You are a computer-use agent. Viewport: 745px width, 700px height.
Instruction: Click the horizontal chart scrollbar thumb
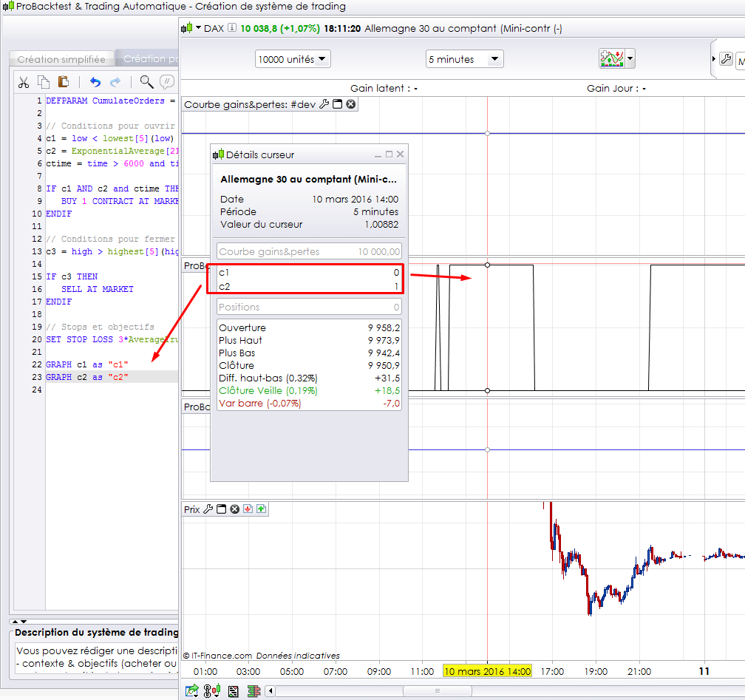(437, 690)
